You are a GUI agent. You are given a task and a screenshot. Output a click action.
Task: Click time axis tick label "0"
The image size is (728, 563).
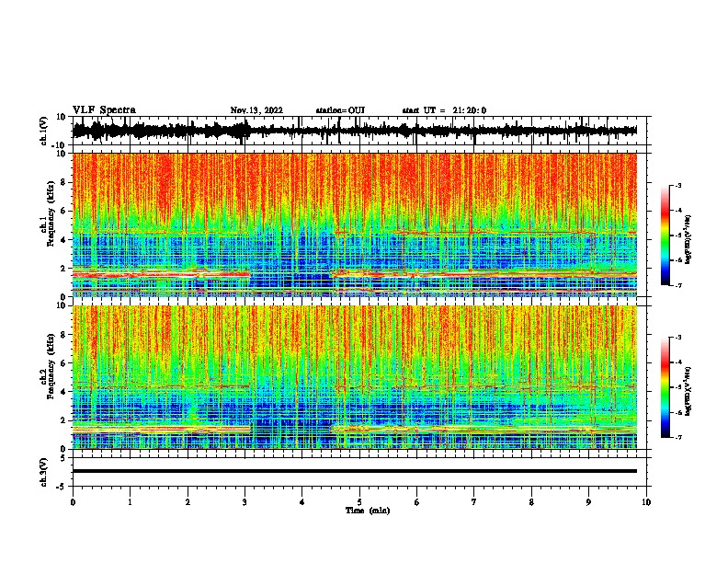(73, 502)
